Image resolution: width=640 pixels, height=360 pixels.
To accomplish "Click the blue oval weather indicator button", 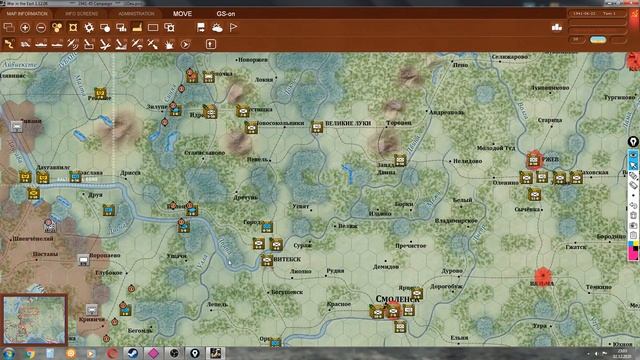I will coord(598,40).
